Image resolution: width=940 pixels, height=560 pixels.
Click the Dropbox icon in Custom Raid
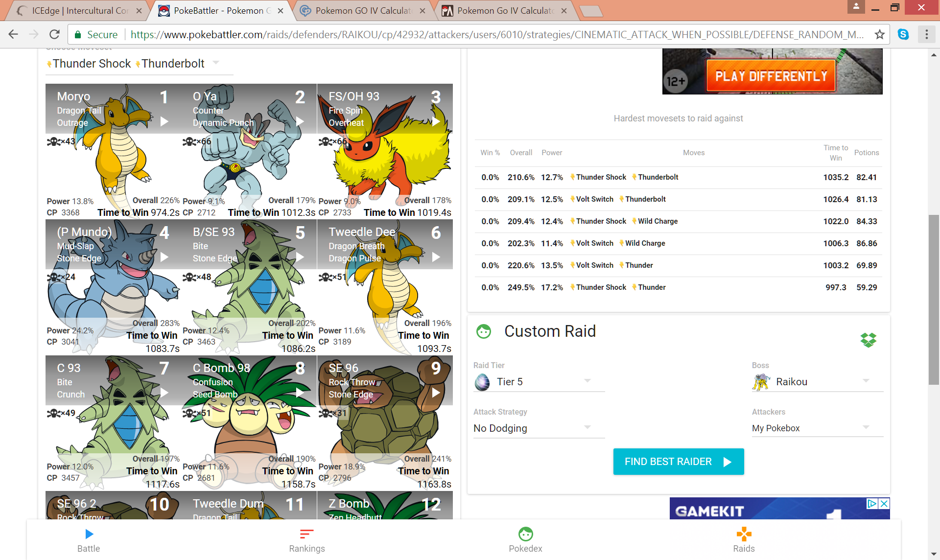(x=868, y=339)
